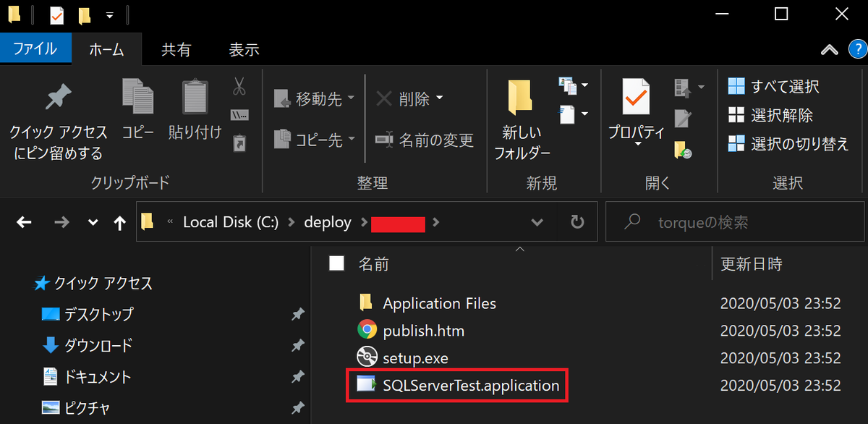Click the torqueの検索 search field
This screenshot has width=868, height=424.
pyautogui.click(x=736, y=222)
